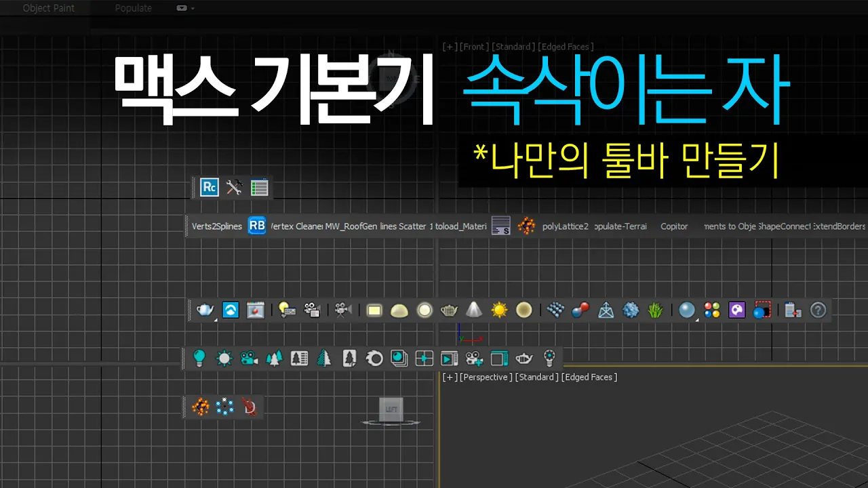Expand the ribbon dropdown beside Populate
868x488 pixels.
(x=185, y=8)
